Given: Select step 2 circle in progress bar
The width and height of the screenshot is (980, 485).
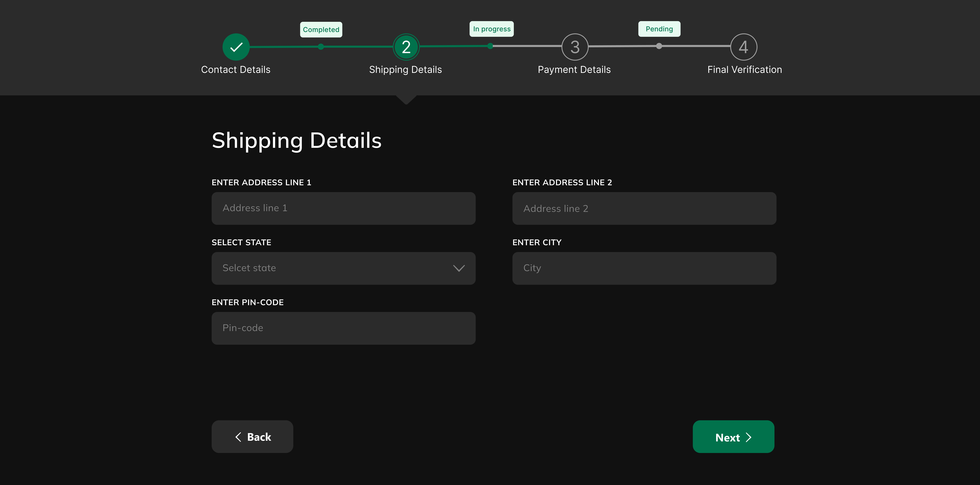Looking at the screenshot, I should (406, 47).
